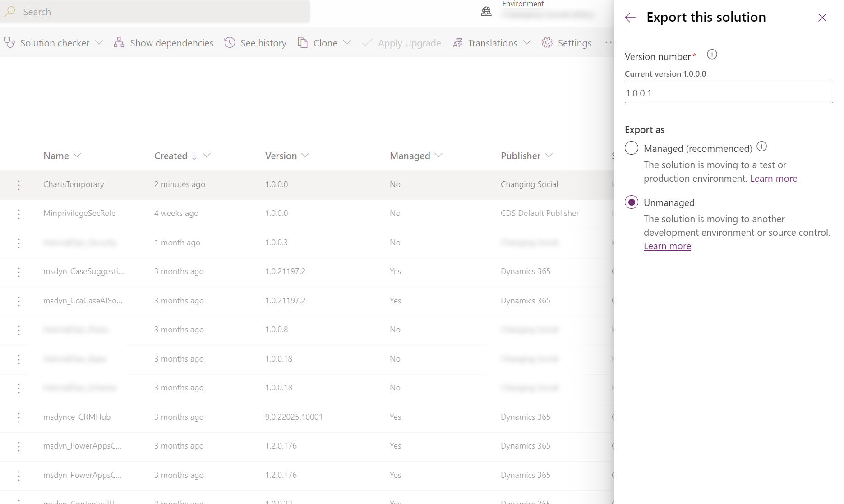Open the Translations tool

tap(491, 43)
